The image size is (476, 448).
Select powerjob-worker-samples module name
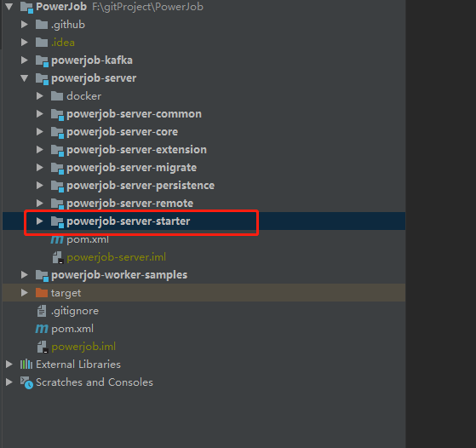119,275
